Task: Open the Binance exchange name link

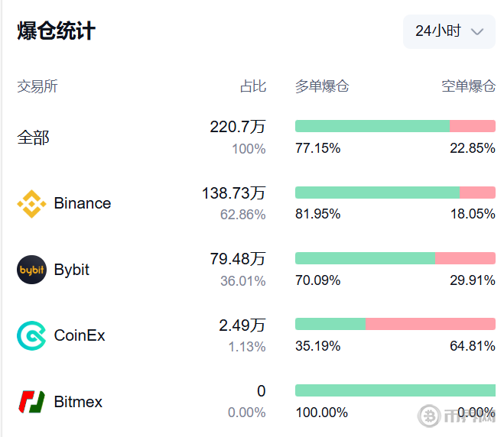Action: click(83, 203)
